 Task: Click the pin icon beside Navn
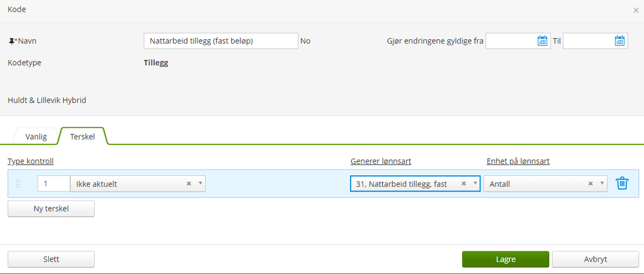pyautogui.click(x=11, y=41)
